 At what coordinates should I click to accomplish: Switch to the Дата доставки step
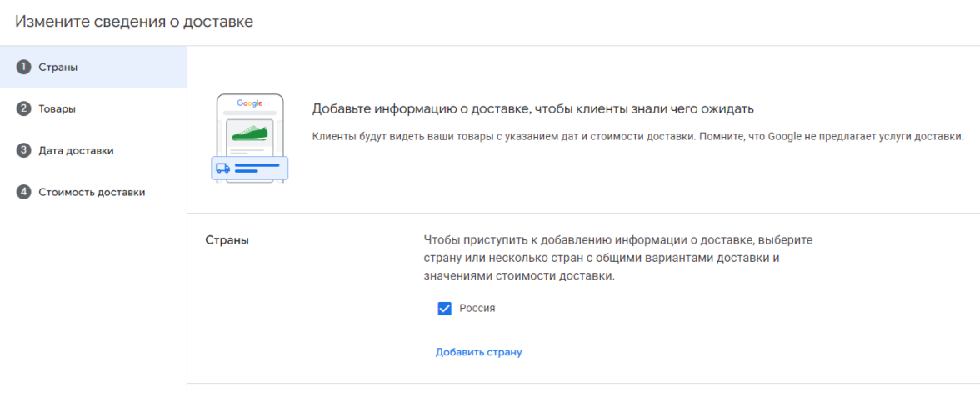point(76,150)
